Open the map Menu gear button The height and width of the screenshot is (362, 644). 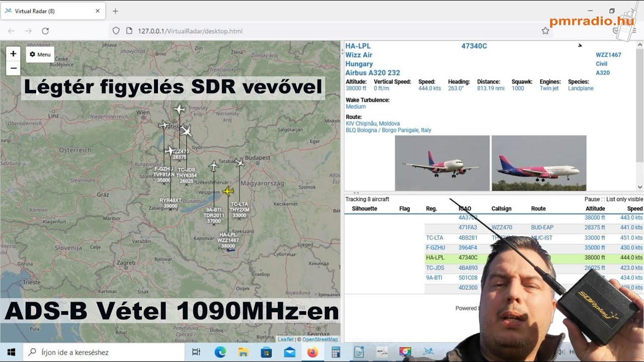(40, 54)
